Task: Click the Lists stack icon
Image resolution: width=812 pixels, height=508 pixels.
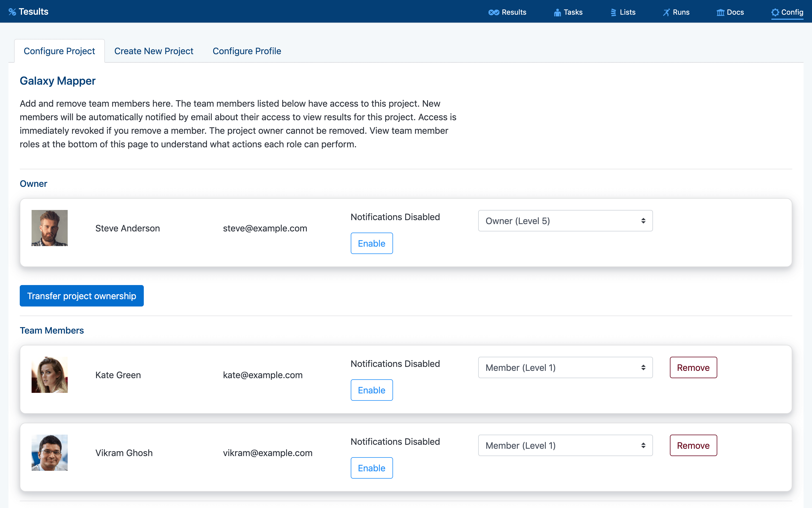Action: 613,12
